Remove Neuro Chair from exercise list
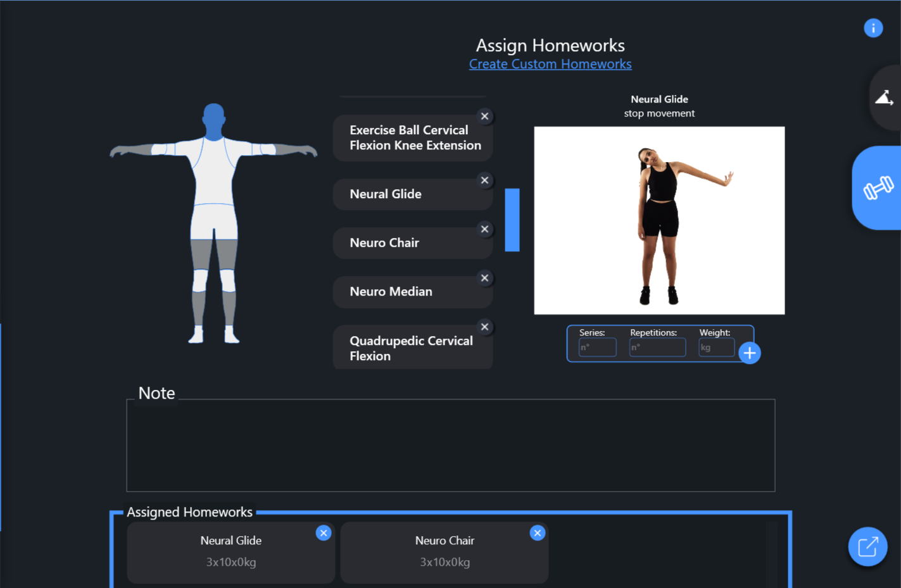 (x=484, y=229)
